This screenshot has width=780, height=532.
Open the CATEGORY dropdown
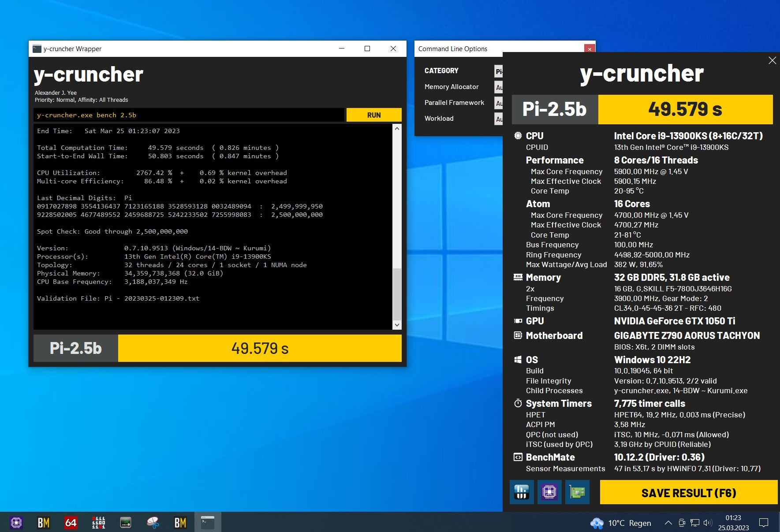(x=499, y=71)
